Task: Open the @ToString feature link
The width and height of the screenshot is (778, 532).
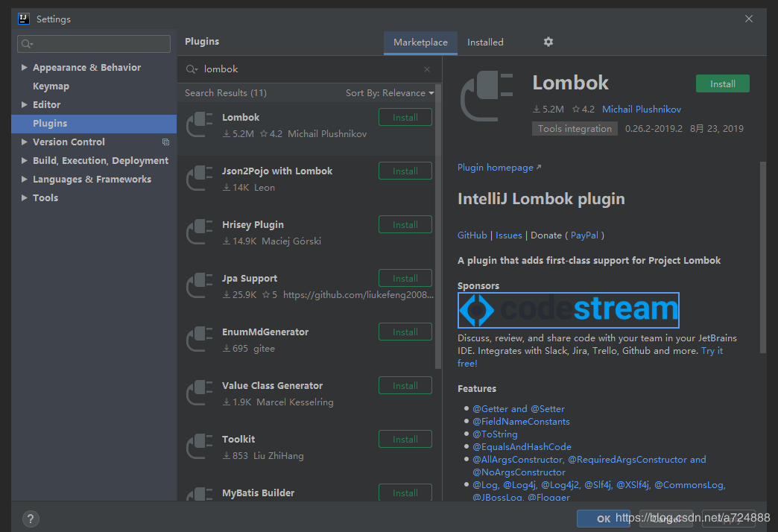Action: point(495,434)
